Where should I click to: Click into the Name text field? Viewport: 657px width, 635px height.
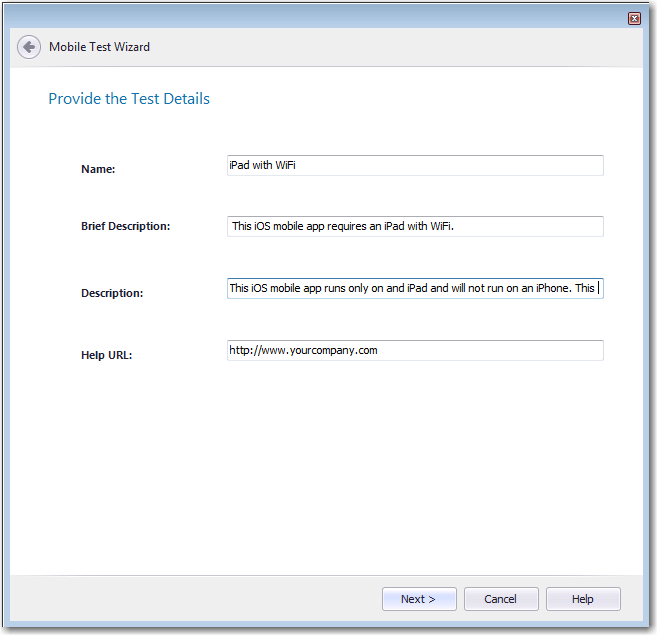[415, 165]
